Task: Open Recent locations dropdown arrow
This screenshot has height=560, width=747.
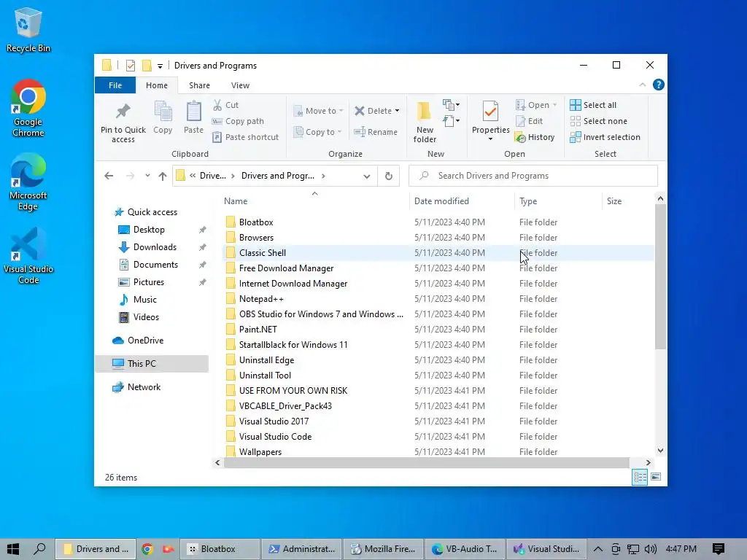Action: (147, 176)
